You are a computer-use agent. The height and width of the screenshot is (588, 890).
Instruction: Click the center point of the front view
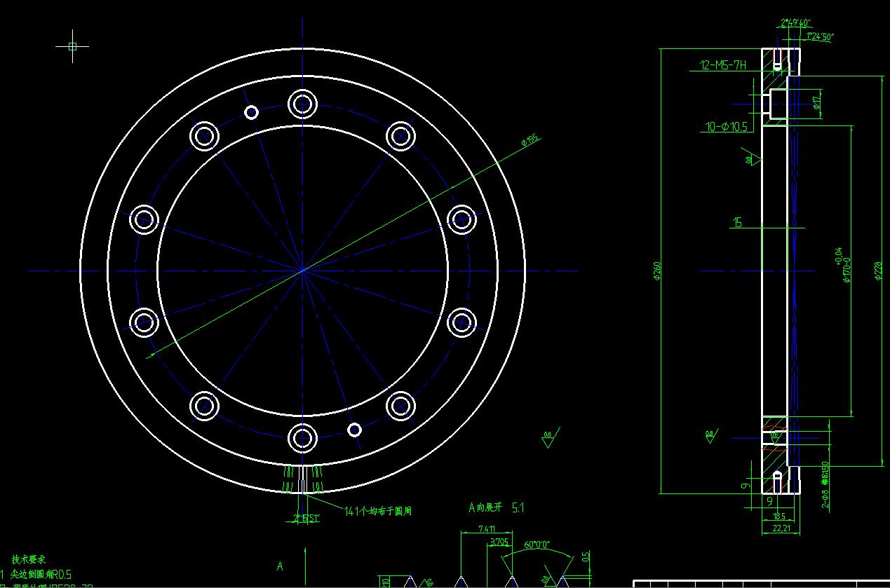tap(302, 270)
